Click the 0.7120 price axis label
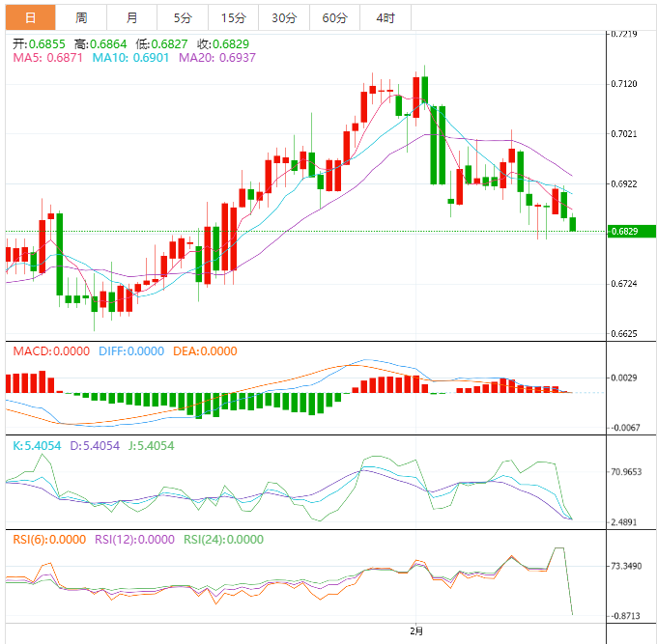Image resolution: width=657 pixels, height=644 pixels. pos(624,84)
